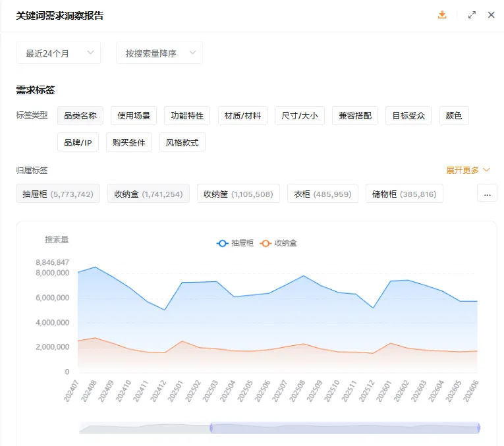Select the 风格款式 tag type
The width and height of the screenshot is (504, 446).
click(x=182, y=142)
